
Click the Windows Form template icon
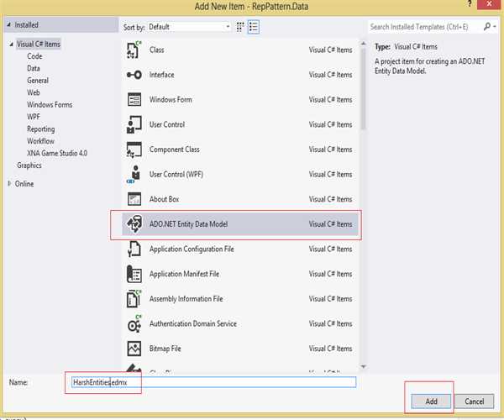[134, 100]
